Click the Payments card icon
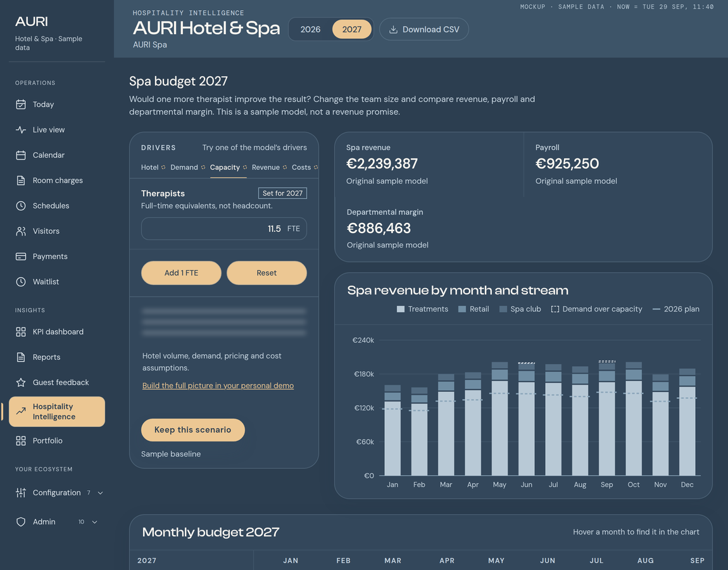Viewport: 728px width, 570px height. 21,256
